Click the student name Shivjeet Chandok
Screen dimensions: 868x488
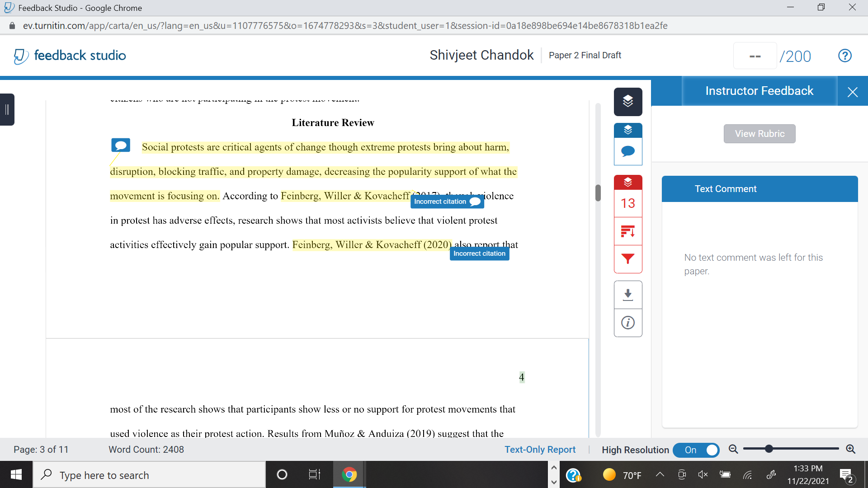[481, 55]
